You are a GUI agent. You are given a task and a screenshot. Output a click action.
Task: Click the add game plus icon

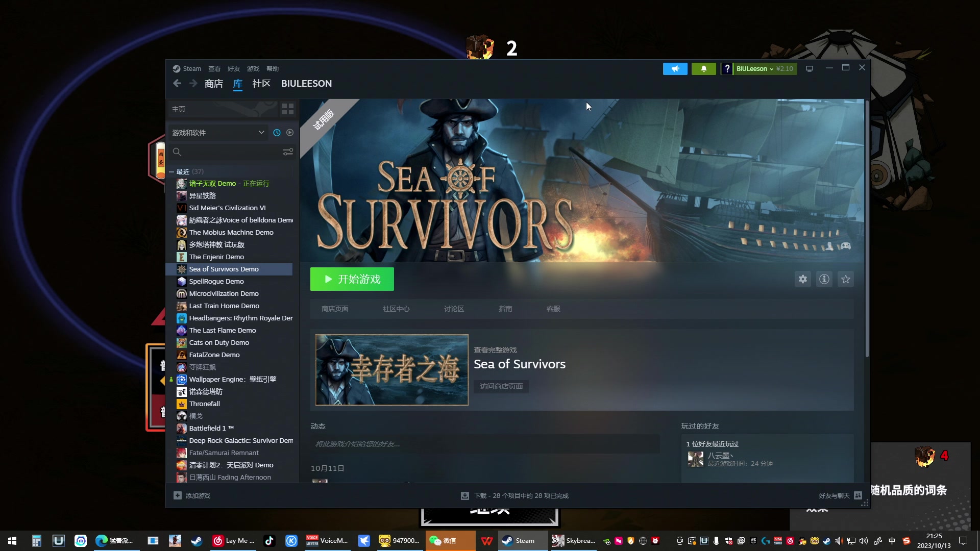click(x=178, y=495)
